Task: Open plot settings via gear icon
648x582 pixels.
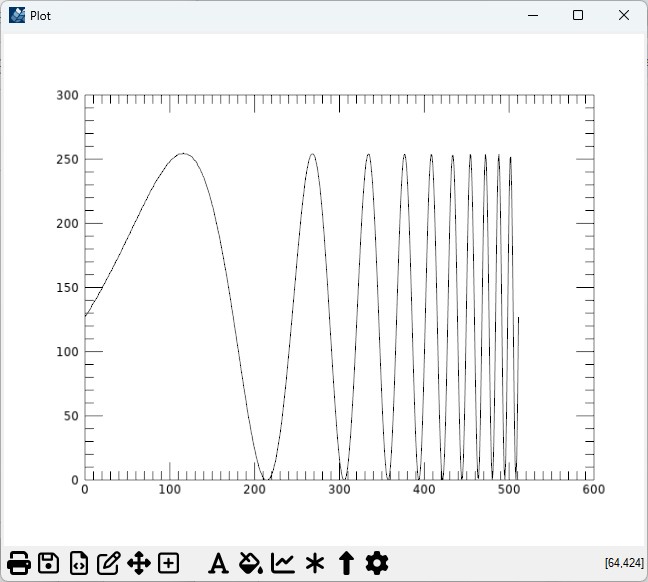Action: 376,563
